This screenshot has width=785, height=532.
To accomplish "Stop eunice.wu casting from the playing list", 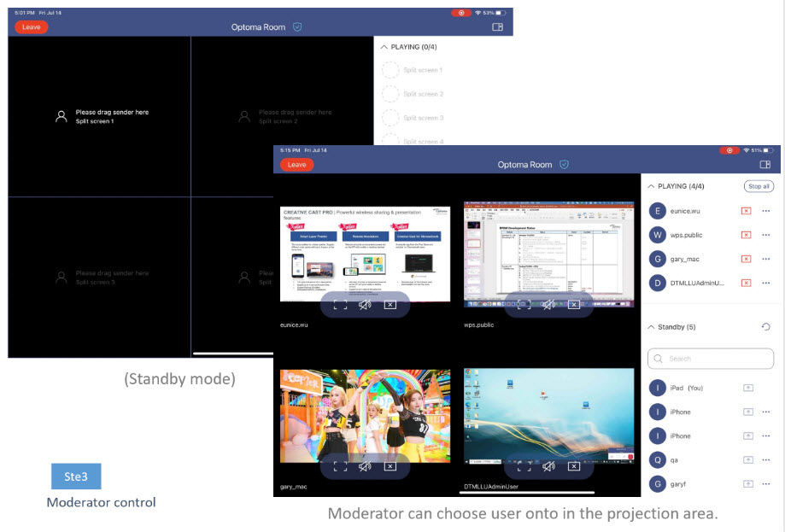I will pos(746,211).
